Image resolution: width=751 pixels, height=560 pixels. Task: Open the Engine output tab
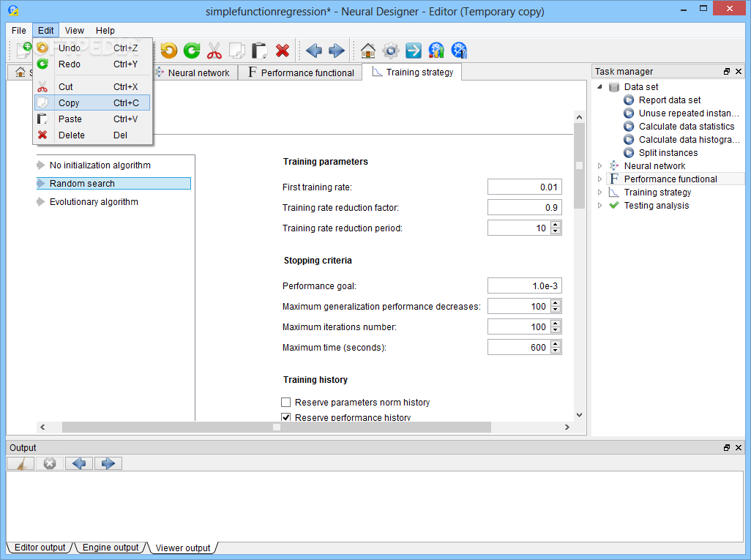pos(110,548)
